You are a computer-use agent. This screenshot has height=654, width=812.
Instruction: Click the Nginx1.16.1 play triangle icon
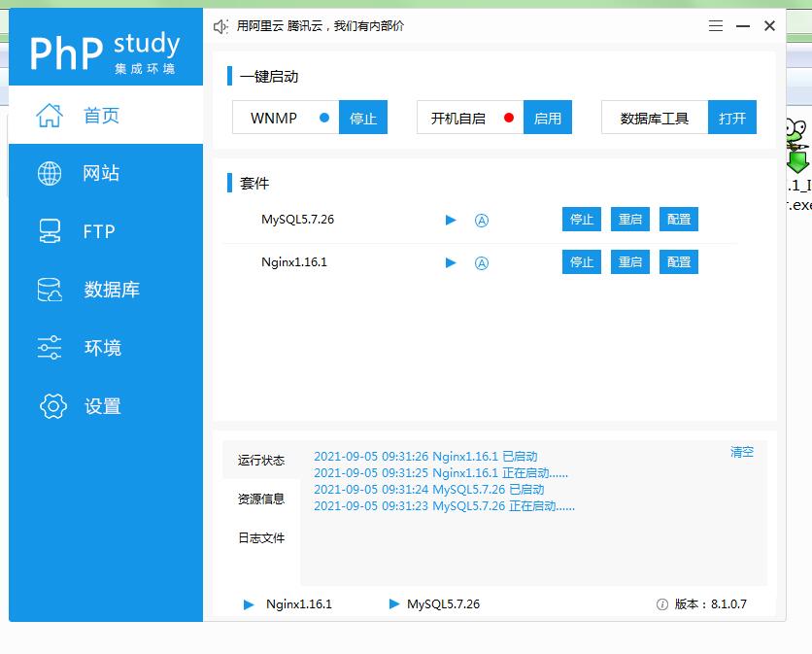[x=451, y=262]
